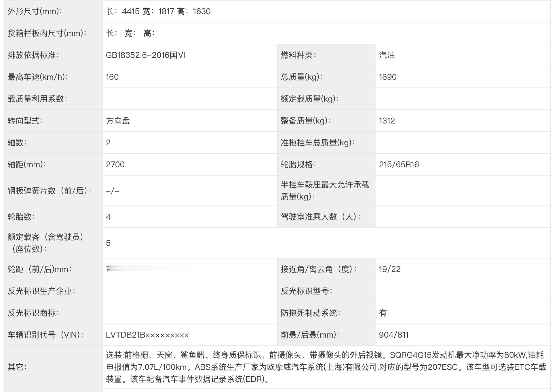Click approach/departure angle value 19/22
This screenshot has width=559, height=392.
(389, 269)
